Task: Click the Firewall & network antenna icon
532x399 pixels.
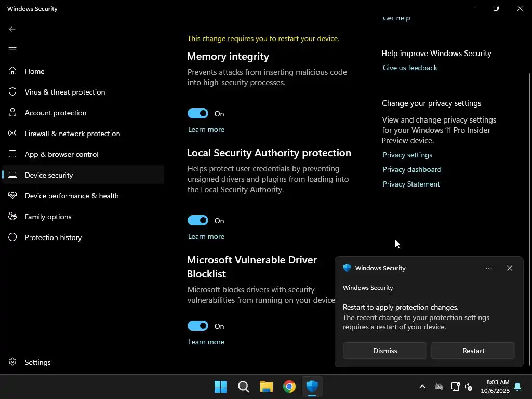Action: (12, 134)
